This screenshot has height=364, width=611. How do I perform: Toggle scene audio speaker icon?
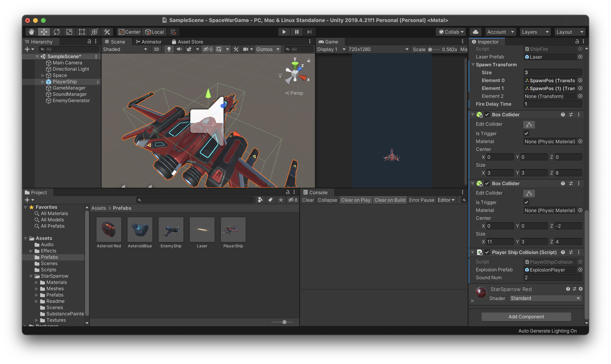tap(179, 49)
